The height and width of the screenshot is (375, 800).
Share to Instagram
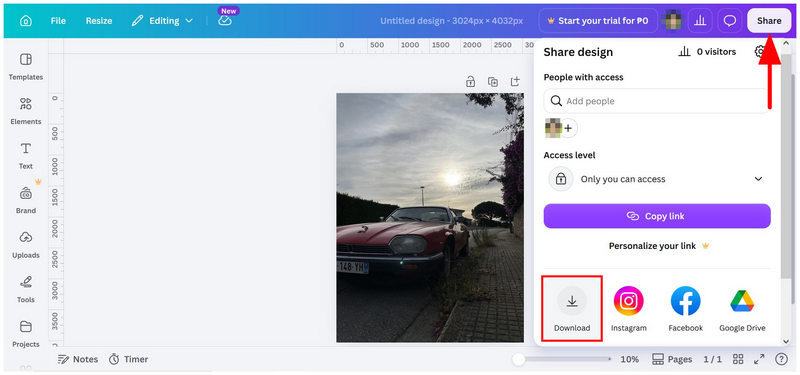point(629,309)
